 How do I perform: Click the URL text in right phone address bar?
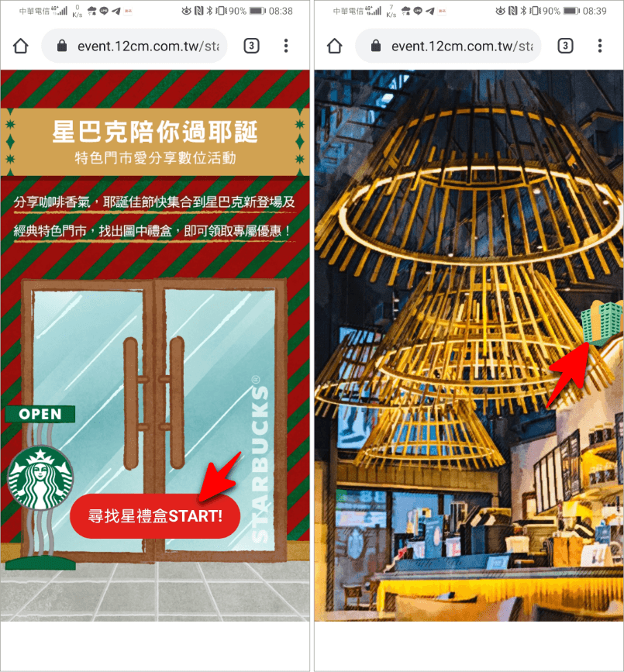(462, 47)
